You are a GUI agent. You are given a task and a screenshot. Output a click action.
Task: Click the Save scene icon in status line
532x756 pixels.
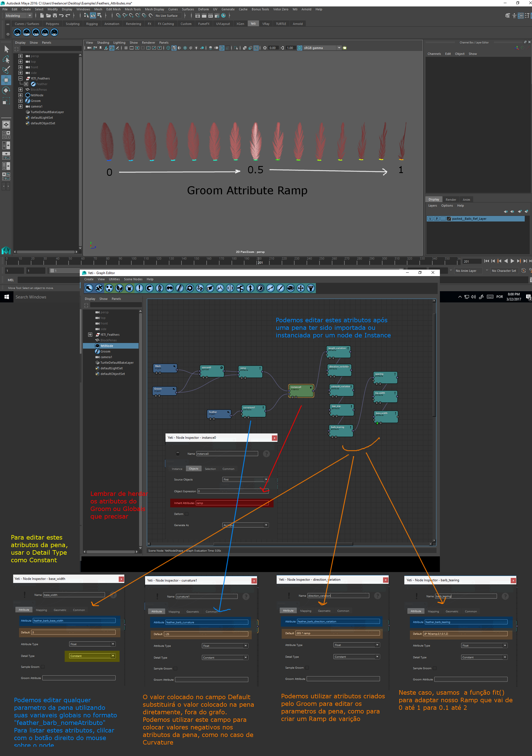coord(55,15)
